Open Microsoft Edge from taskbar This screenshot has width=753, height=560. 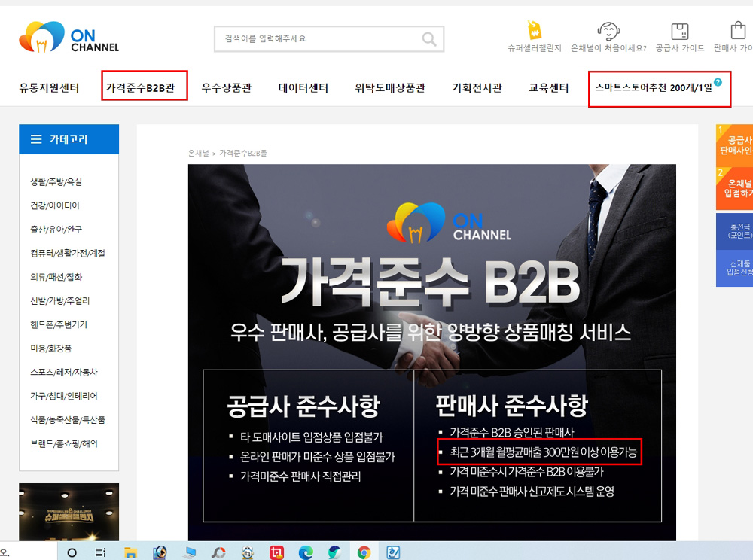tap(306, 552)
